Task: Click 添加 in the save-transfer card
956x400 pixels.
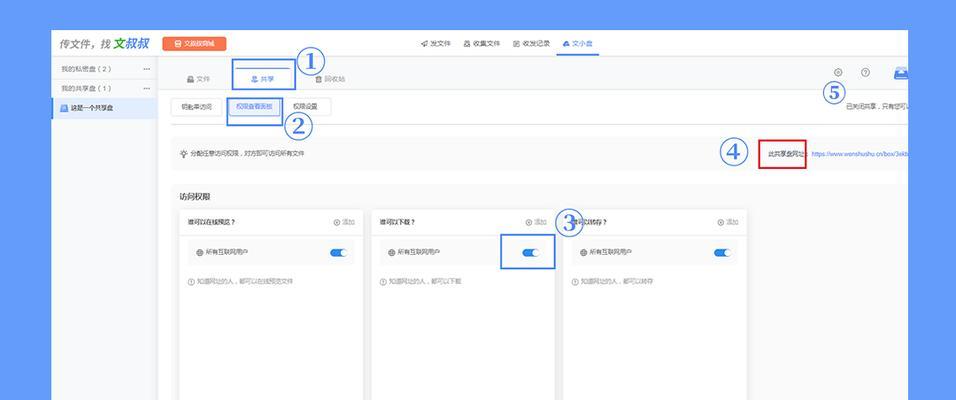Action: pyautogui.click(x=728, y=223)
